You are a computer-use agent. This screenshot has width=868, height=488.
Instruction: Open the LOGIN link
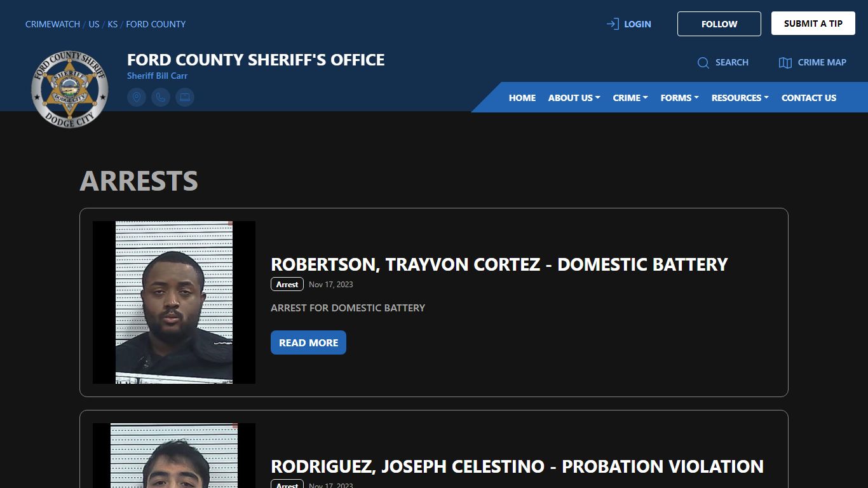tap(637, 24)
